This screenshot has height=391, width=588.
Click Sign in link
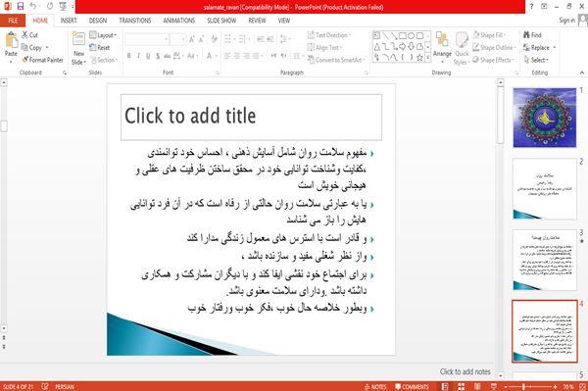coord(566,21)
